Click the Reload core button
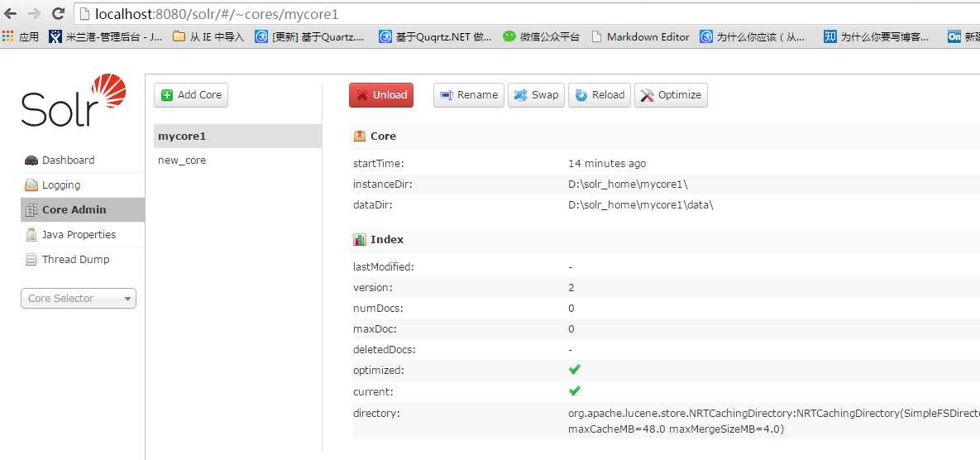 coord(600,95)
